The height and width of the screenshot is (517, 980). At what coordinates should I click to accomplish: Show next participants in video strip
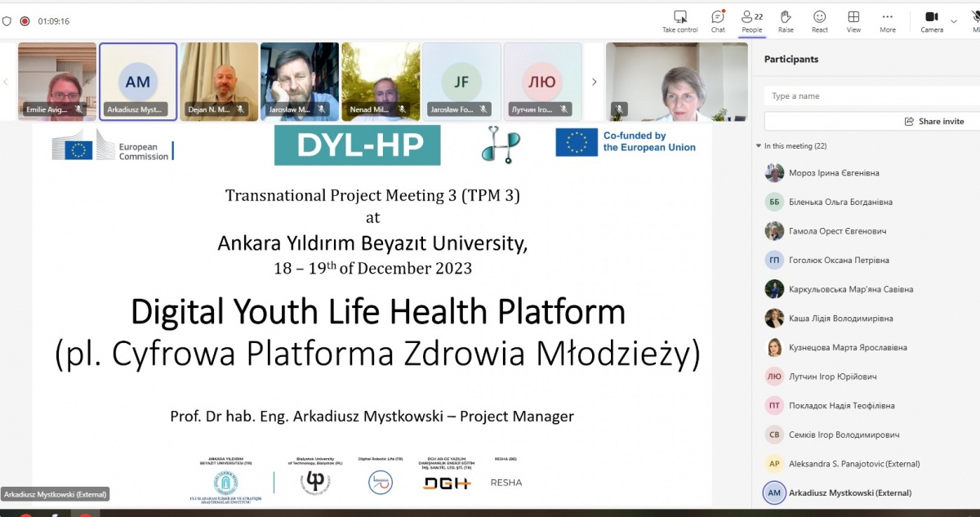point(594,82)
